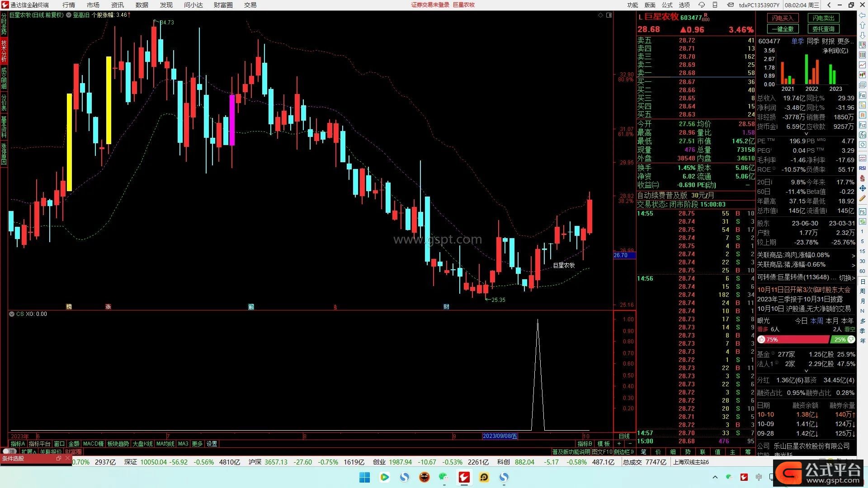Select 本年 in the 眼光 sentiment section

pyautogui.click(x=847, y=321)
